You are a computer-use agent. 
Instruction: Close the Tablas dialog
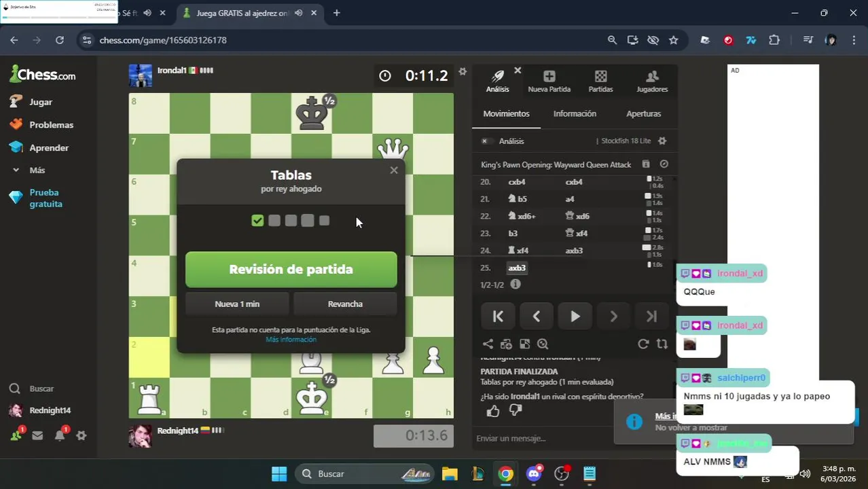coord(394,170)
